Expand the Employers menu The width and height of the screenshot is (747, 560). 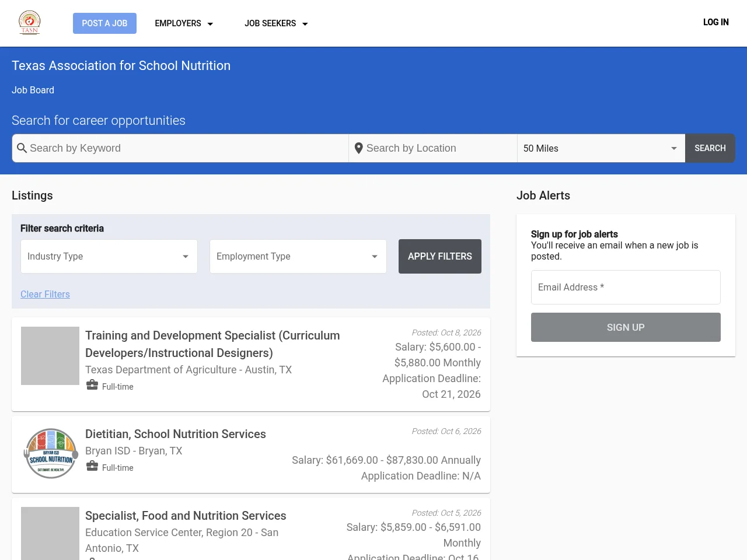point(184,23)
